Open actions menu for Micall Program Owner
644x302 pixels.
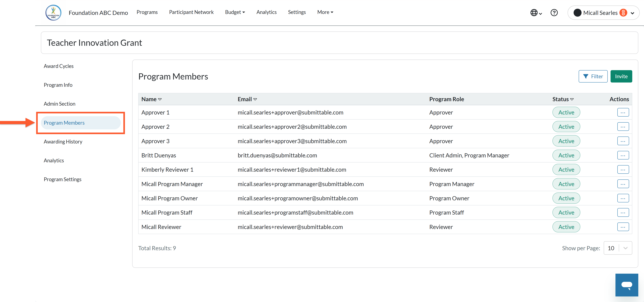623,198
